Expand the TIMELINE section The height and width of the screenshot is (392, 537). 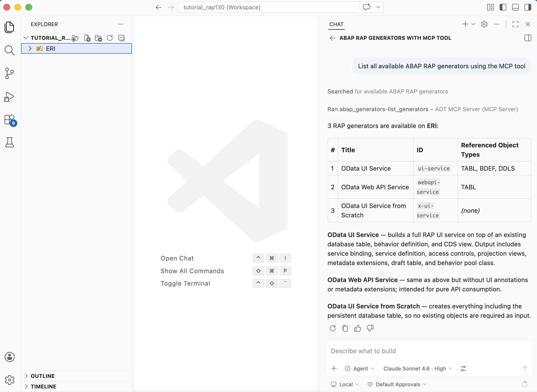tap(26, 386)
